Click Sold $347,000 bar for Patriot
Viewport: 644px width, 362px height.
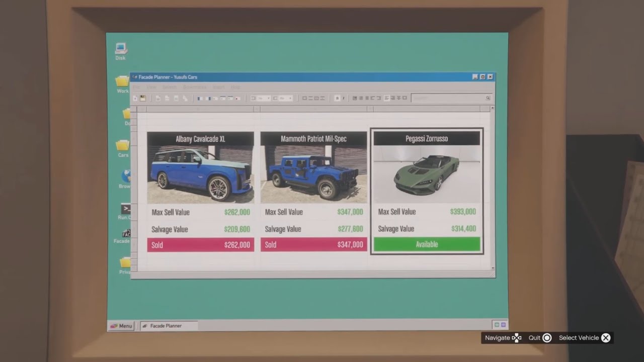(x=313, y=245)
